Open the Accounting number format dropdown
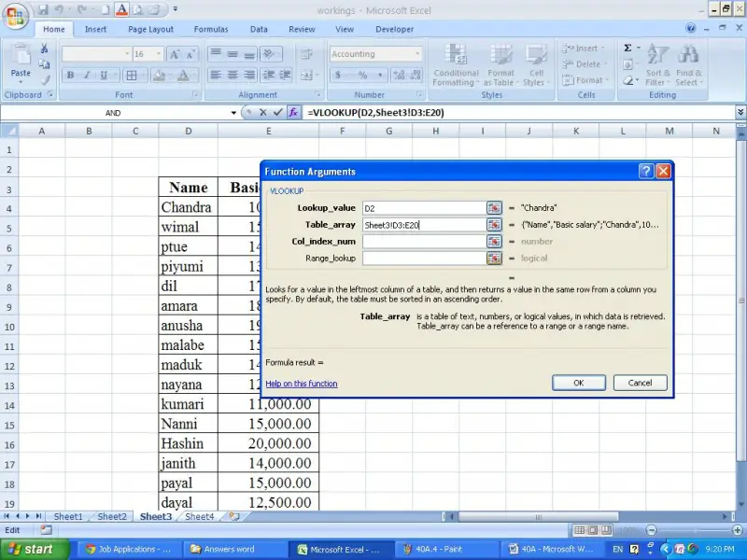This screenshot has height=560, width=747. (x=417, y=54)
